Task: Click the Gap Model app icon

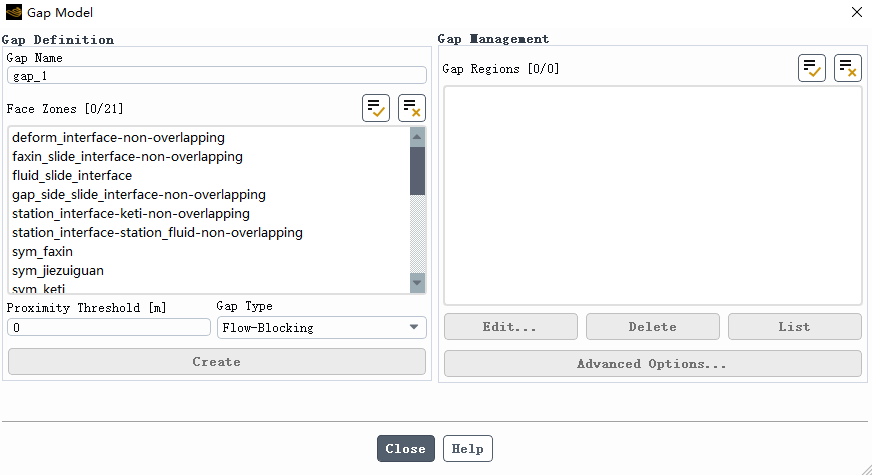Action: pyautogui.click(x=13, y=12)
